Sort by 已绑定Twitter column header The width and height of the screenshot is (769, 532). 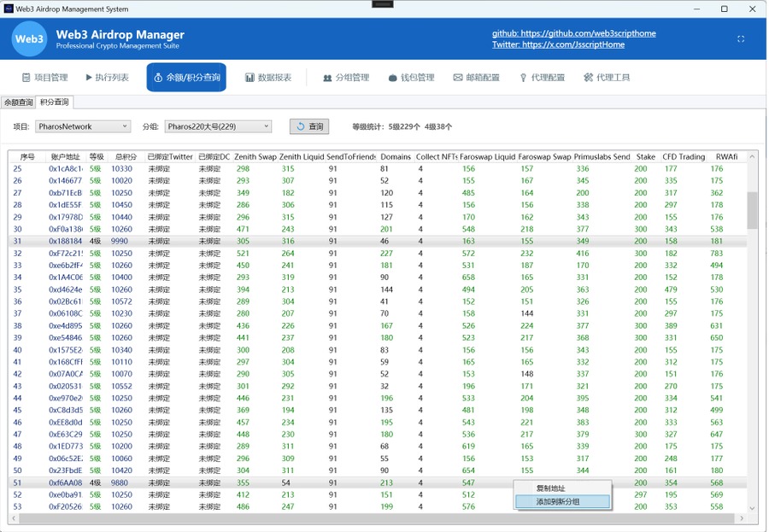coord(170,157)
